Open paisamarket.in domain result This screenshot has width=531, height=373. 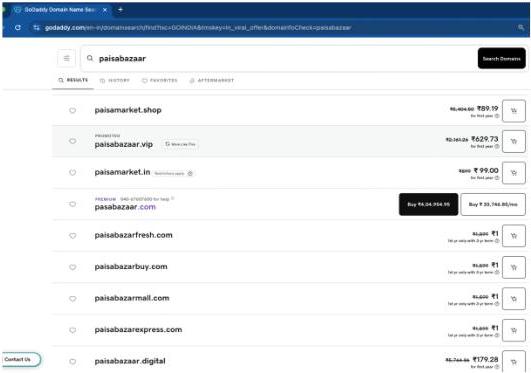coord(122,172)
